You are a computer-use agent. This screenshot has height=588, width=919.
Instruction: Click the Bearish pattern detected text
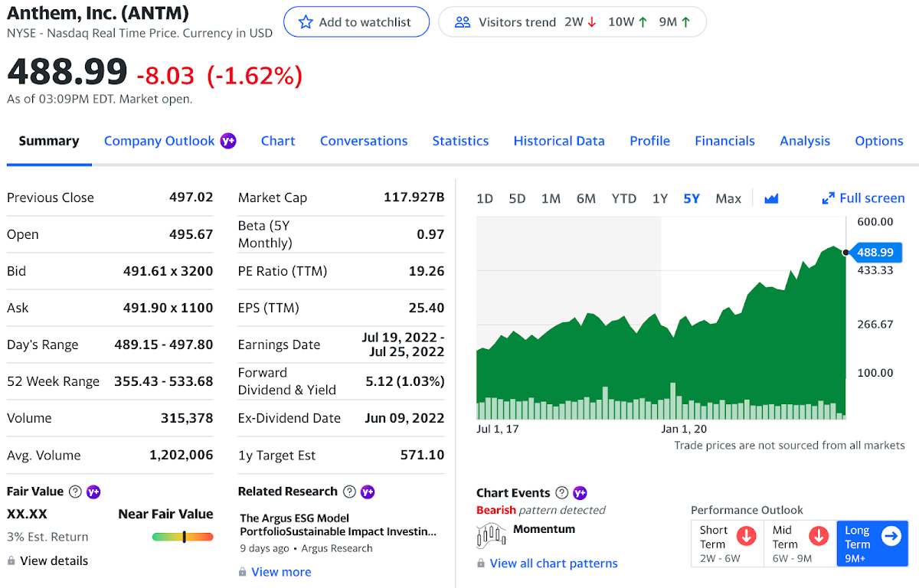click(x=541, y=510)
